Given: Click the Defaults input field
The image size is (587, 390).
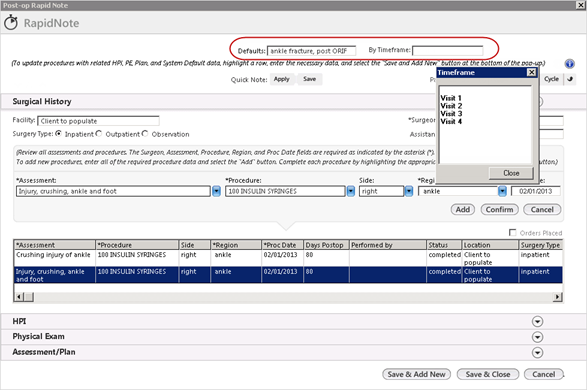Looking at the screenshot, I should tap(311, 51).
